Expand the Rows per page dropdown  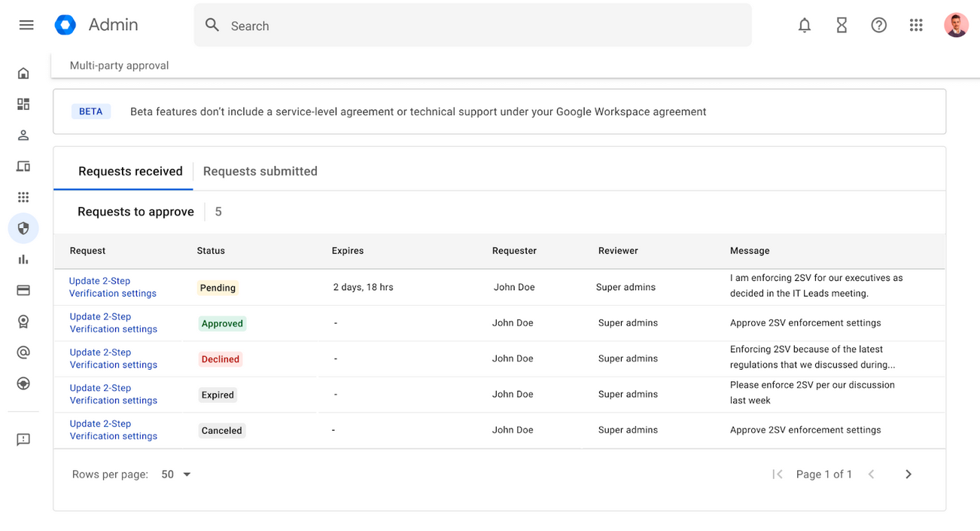[175, 474]
